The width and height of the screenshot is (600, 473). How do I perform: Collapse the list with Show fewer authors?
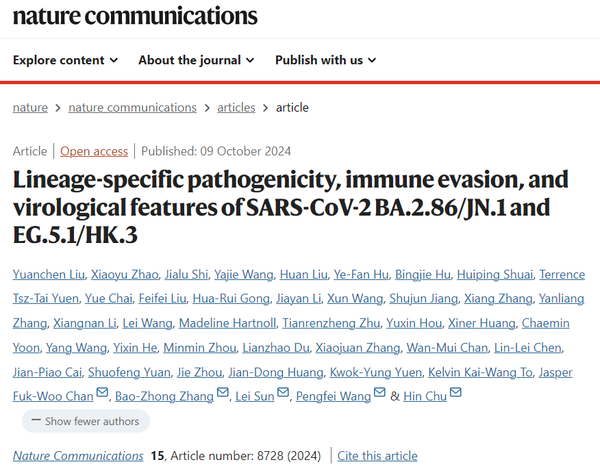(x=86, y=421)
